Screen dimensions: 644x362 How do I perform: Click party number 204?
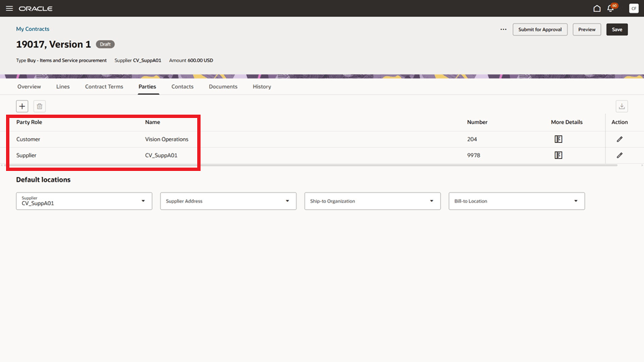[472, 139]
